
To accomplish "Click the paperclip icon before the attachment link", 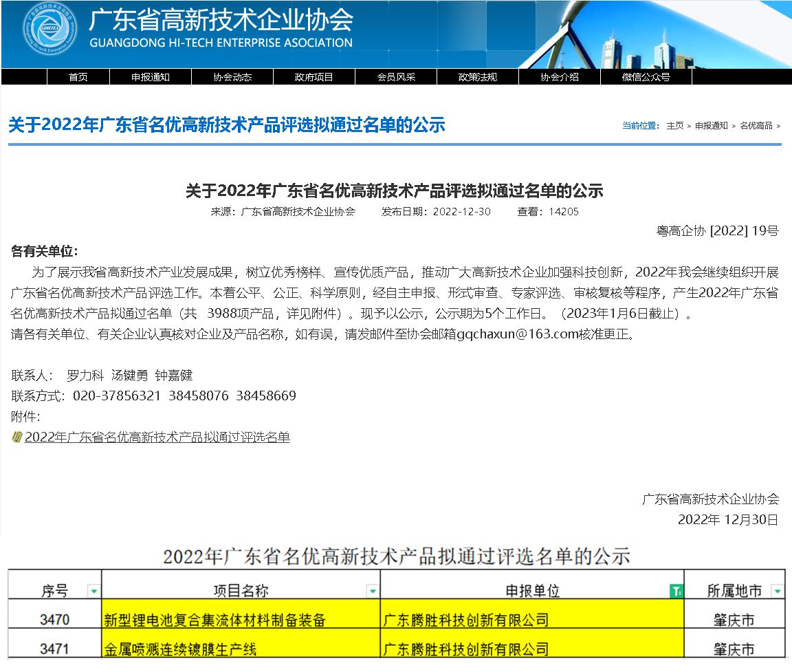I will (x=17, y=437).
